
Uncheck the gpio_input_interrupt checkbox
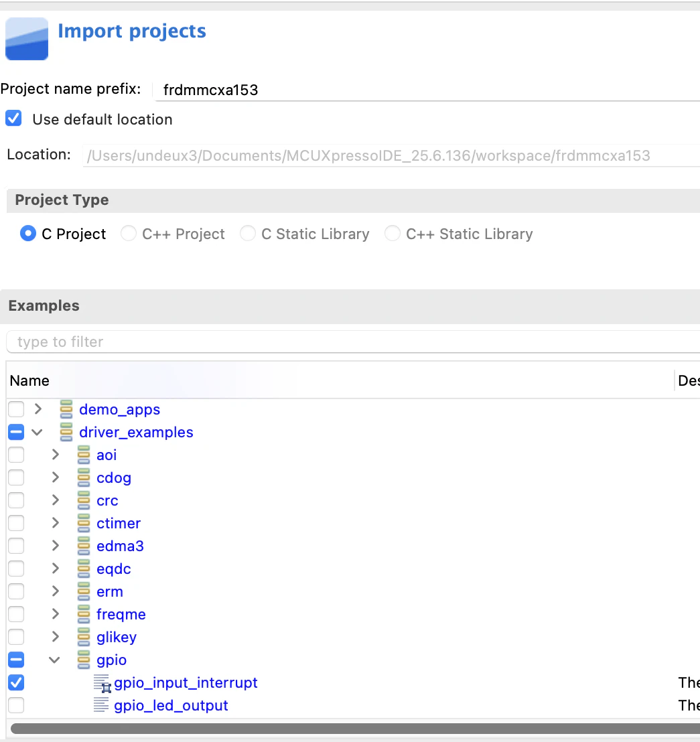coord(16,682)
